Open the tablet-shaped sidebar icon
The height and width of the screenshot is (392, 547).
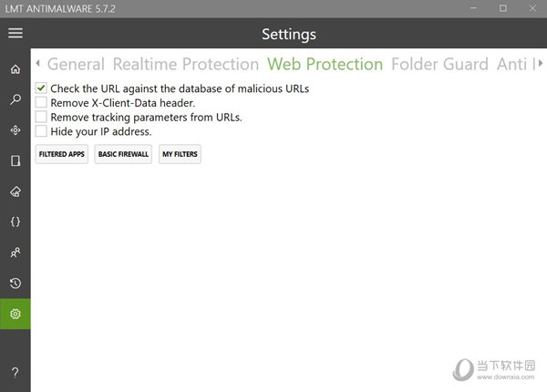(15, 160)
